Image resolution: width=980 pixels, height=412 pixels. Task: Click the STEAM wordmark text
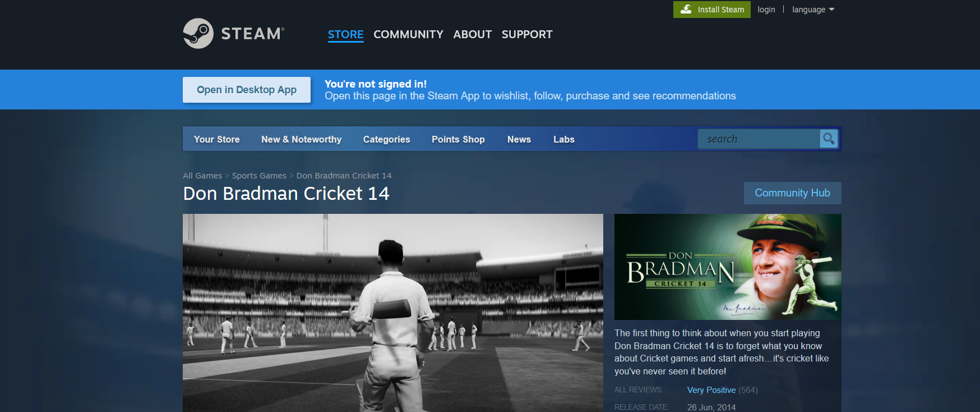(x=252, y=34)
